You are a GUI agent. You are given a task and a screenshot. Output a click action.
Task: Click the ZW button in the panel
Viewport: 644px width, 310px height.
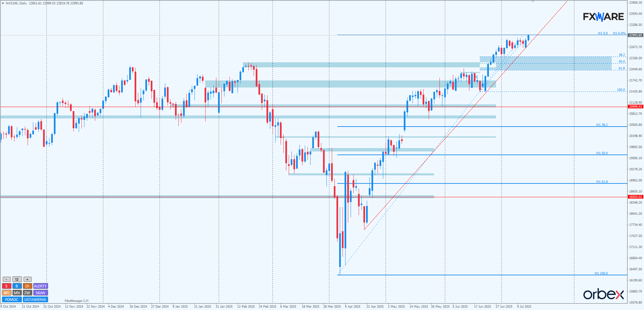[27, 293]
